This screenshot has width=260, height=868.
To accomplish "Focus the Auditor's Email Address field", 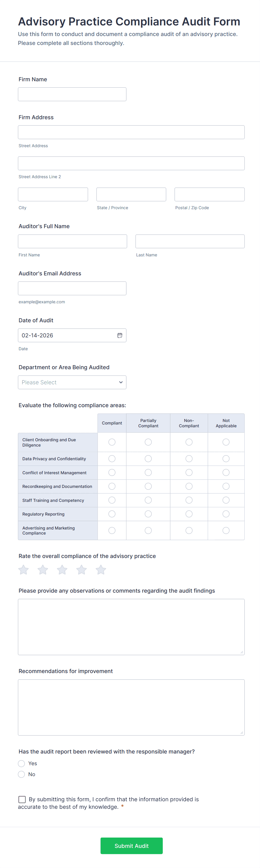I will click(x=72, y=288).
